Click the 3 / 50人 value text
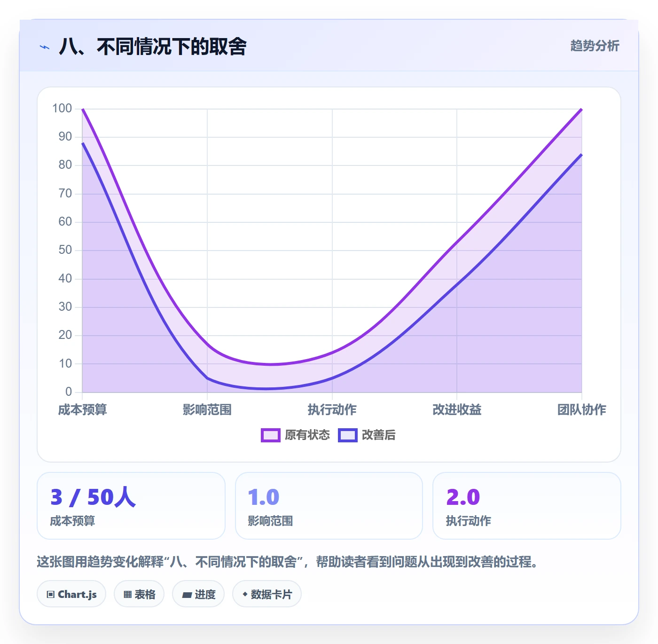 click(93, 497)
